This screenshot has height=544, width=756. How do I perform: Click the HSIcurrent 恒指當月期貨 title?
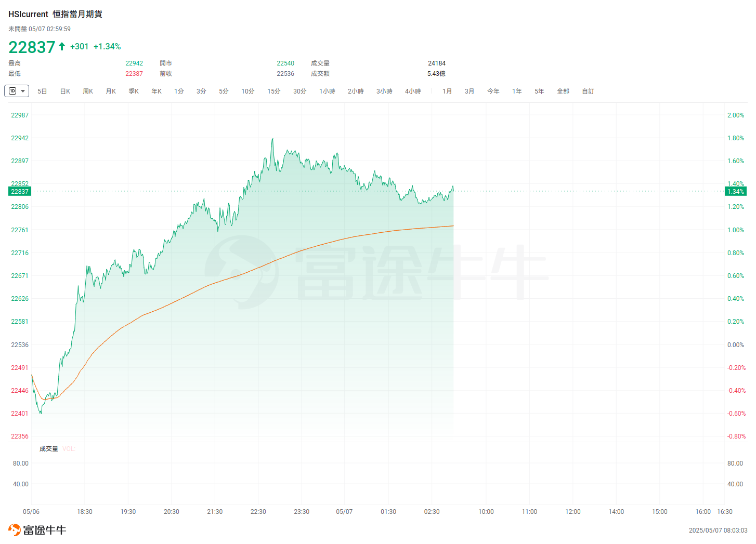tap(55, 14)
